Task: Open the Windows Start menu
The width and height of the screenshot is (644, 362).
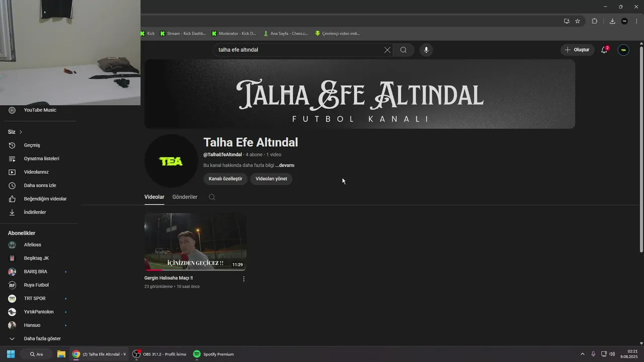Action: point(11,354)
